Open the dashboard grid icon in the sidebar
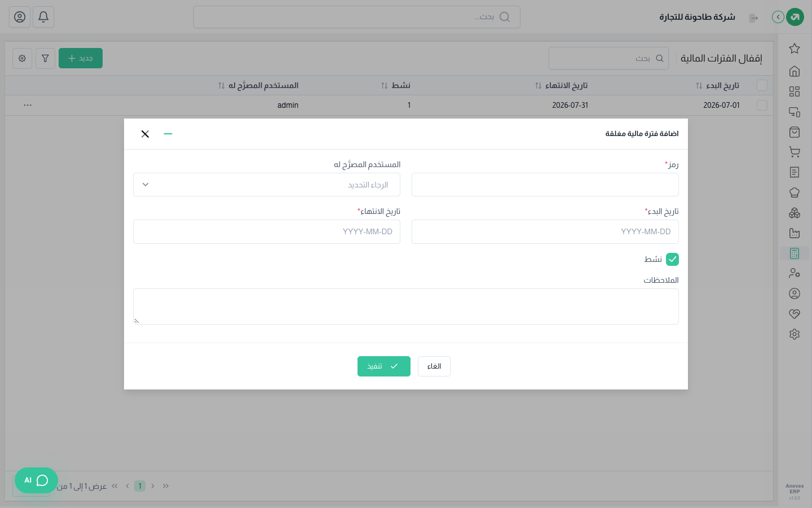 pyautogui.click(x=795, y=91)
